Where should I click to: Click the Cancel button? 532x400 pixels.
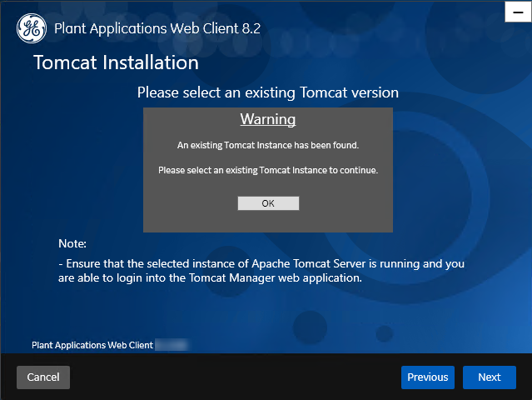tap(43, 377)
